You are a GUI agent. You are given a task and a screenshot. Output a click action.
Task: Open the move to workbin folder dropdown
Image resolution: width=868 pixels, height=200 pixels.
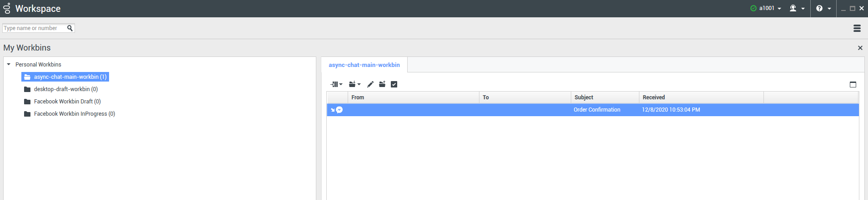point(354,84)
